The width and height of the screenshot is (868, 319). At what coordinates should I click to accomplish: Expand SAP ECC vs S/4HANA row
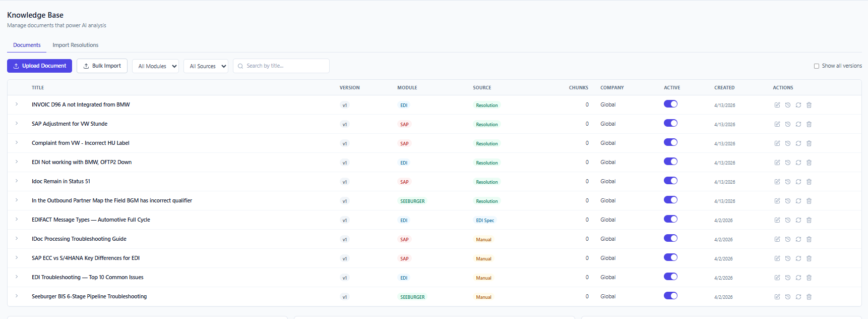tap(17, 257)
